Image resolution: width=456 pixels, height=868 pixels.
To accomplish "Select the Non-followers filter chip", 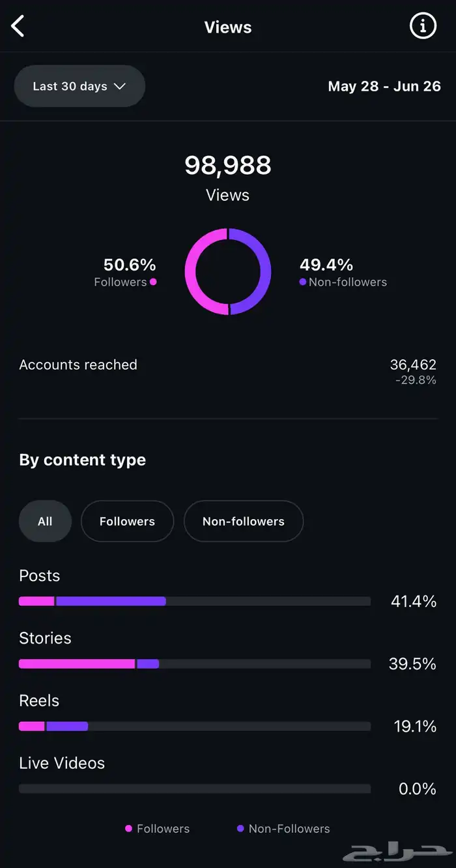I will [244, 521].
